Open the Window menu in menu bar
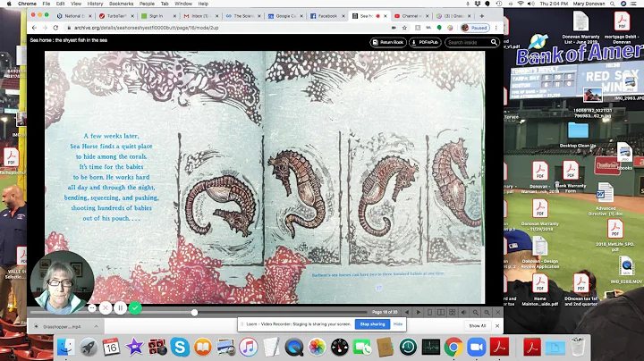The height and width of the screenshot is (361, 644). coord(183,4)
